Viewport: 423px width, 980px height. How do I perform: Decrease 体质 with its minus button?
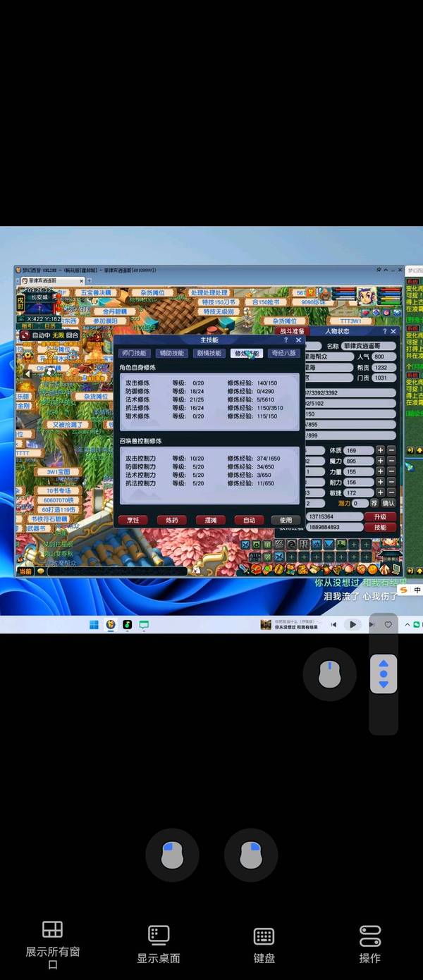391,450
